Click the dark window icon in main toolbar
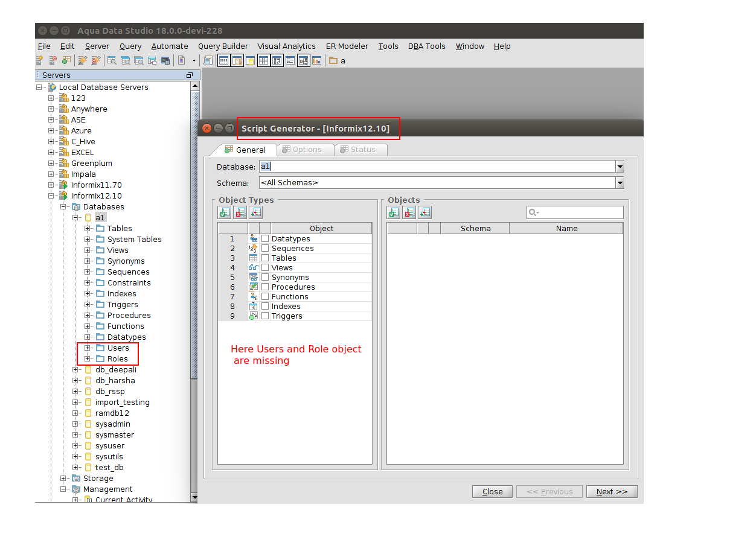Screen dimensions: 756x554 pos(165,60)
